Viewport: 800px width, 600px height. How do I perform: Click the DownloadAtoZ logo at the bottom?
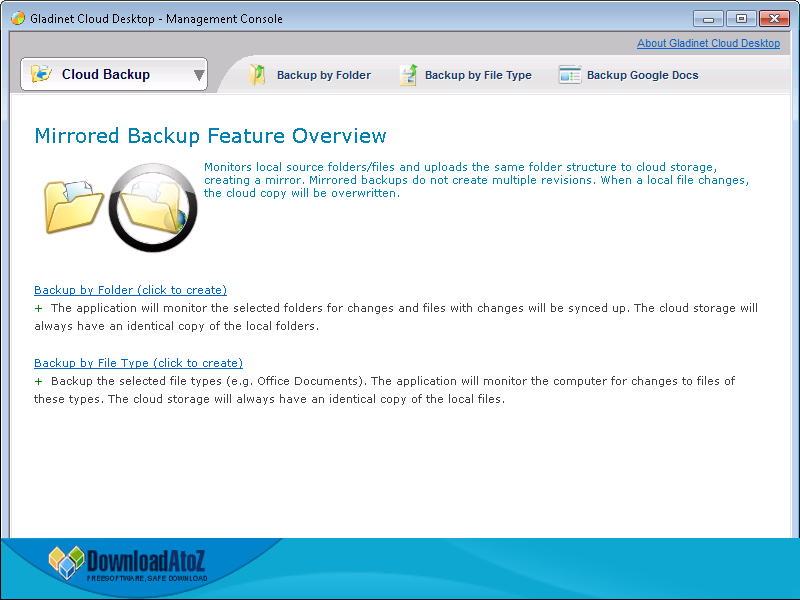pyautogui.click(x=128, y=564)
